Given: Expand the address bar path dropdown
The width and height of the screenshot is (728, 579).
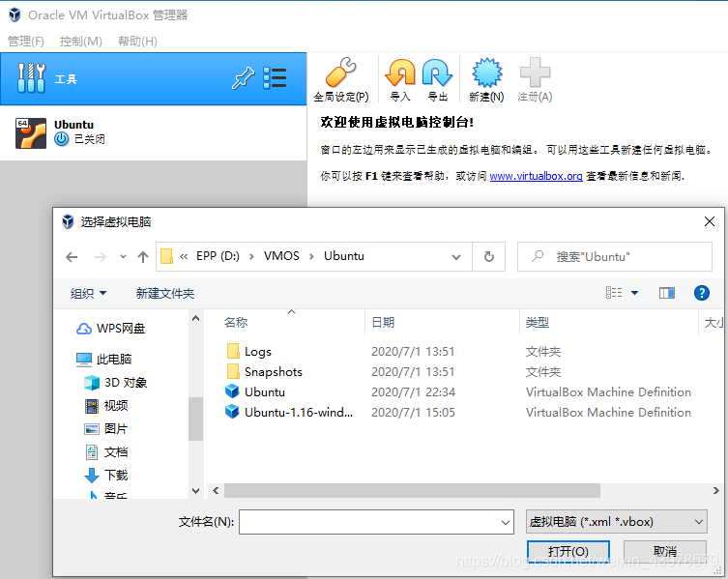Looking at the screenshot, I should (x=456, y=257).
